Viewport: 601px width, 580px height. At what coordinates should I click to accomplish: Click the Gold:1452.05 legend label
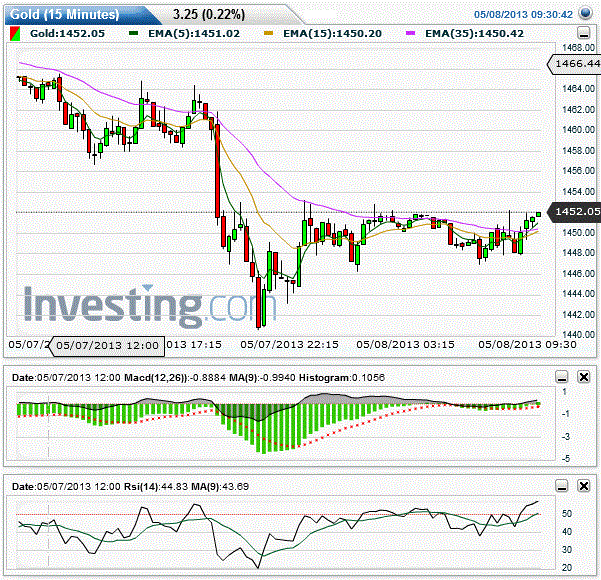click(67, 33)
